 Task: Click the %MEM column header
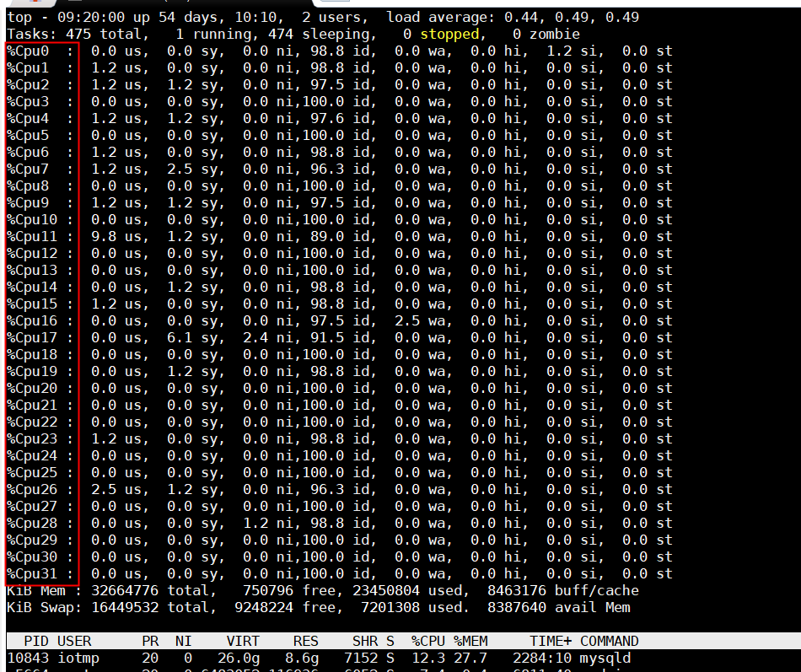(x=470, y=641)
